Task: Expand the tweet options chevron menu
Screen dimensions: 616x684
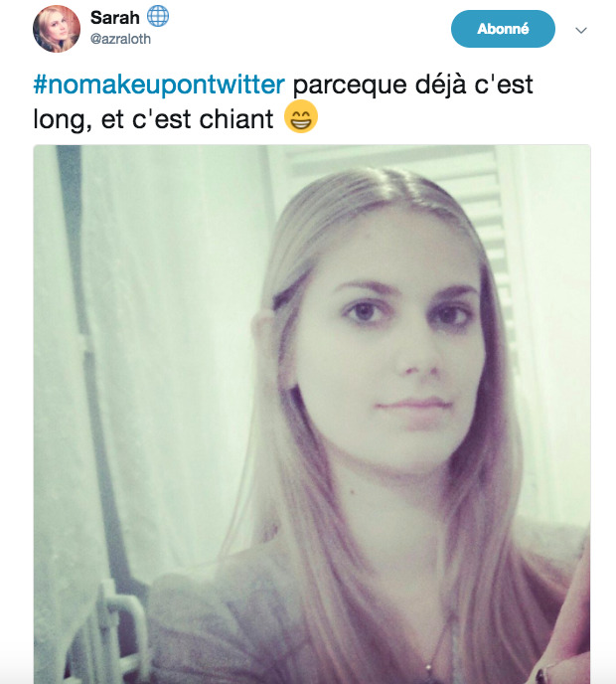Action: (x=580, y=30)
